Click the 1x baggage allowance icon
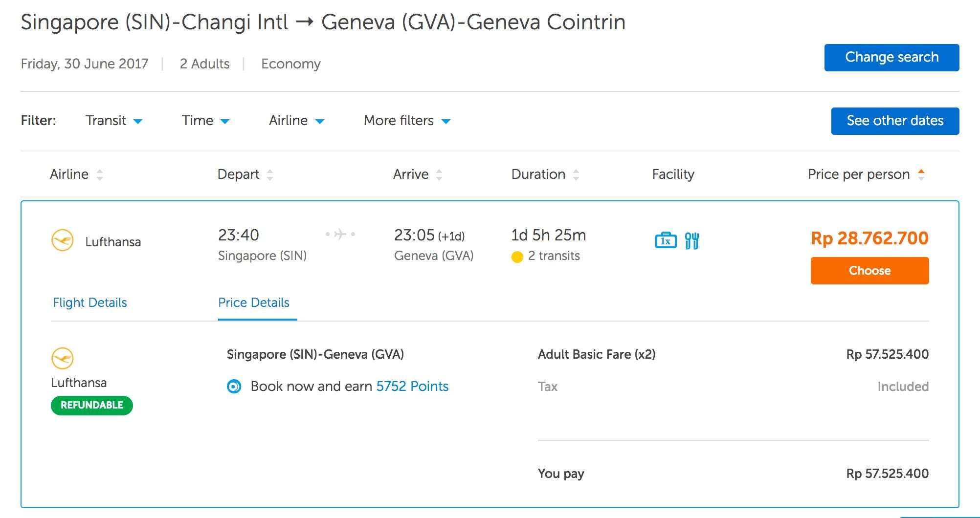 (x=666, y=240)
